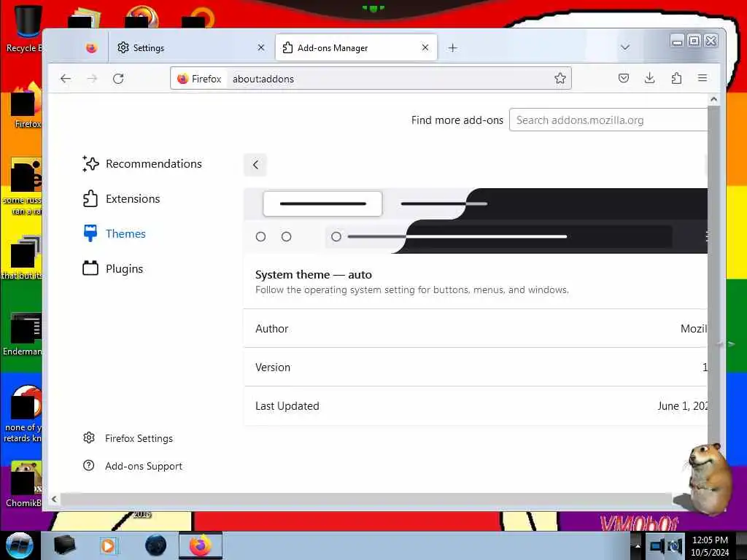Click the Author row label
The image size is (747, 560).
(x=271, y=329)
